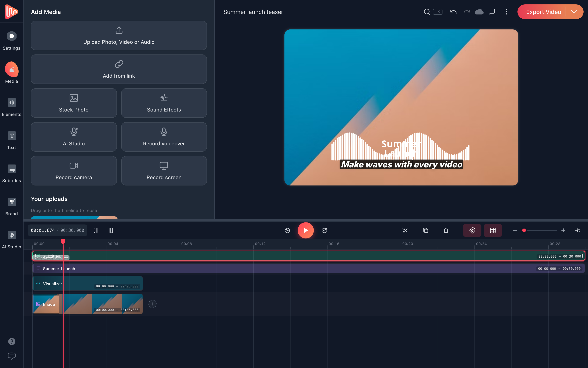Select the Subtitles track on timeline
The image size is (588, 368).
click(309, 256)
